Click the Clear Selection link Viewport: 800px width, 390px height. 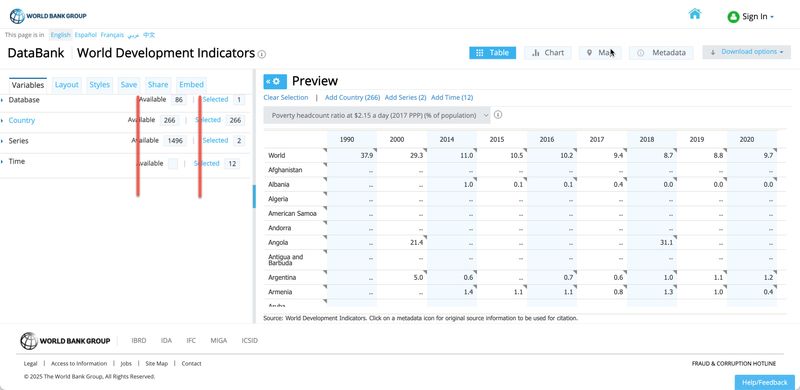click(286, 98)
